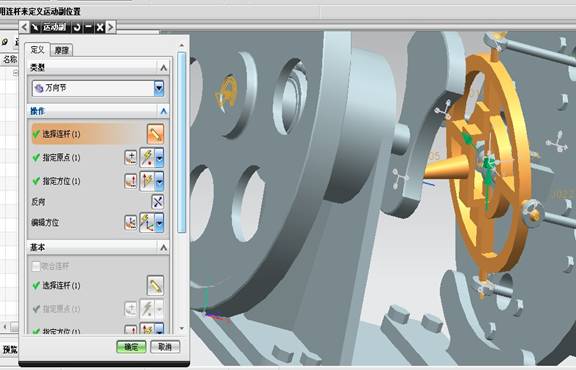Viewport: 576px width, 370px height.
Task: Collapse the 基本 section
Action: point(163,248)
